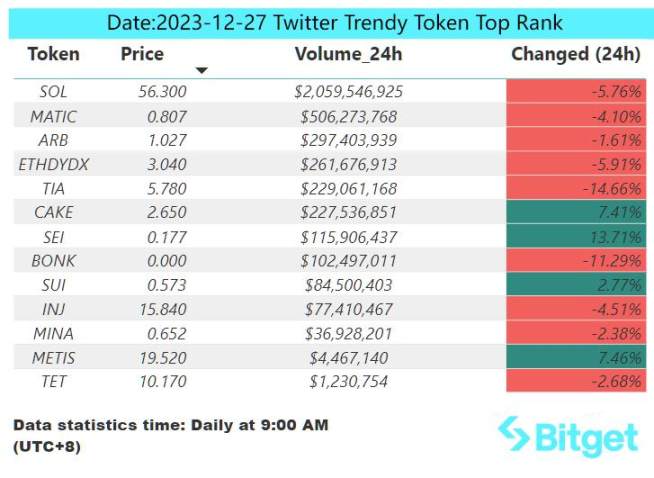Screen dimensions: 654x478
Task: Sort by the Volume_24h column header
Action: point(349,54)
